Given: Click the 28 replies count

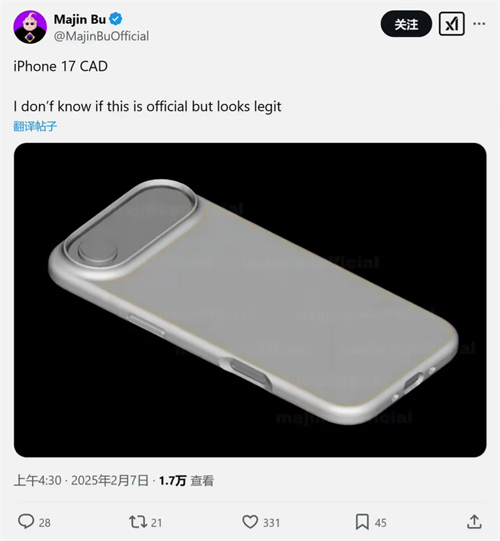Looking at the screenshot, I should 45,523.
